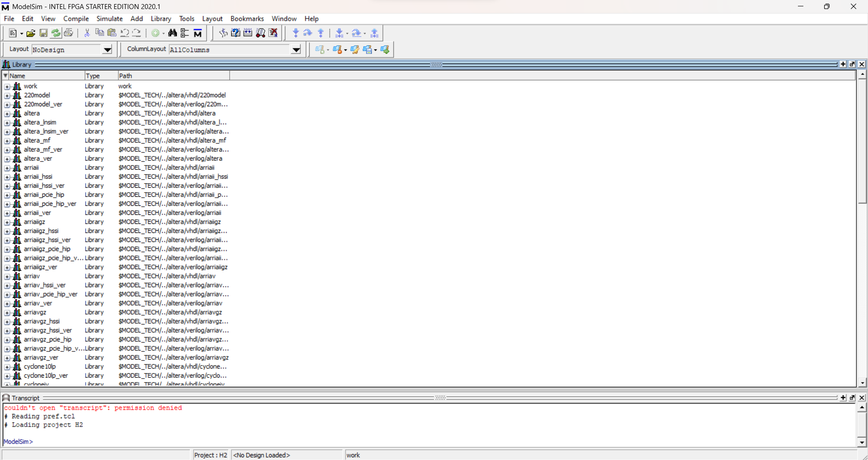Open the ColumnLayout dropdown showing AllColumns
The image size is (868, 460).
click(296, 50)
